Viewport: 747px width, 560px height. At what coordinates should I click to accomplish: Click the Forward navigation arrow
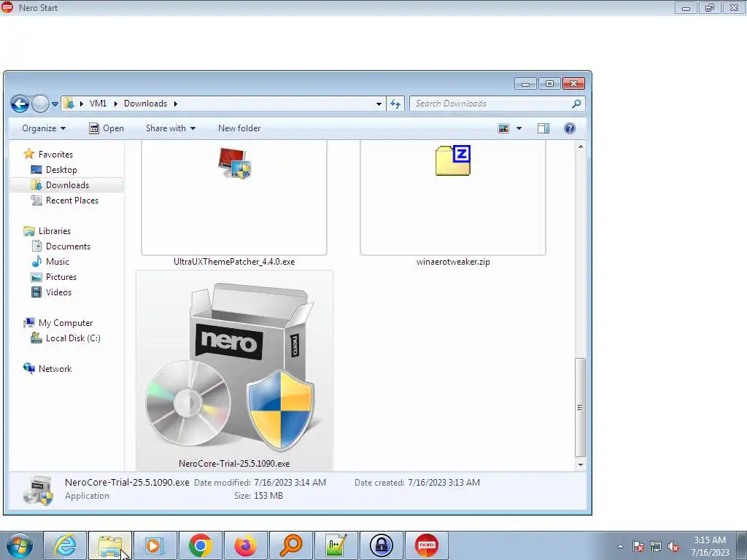(40, 104)
